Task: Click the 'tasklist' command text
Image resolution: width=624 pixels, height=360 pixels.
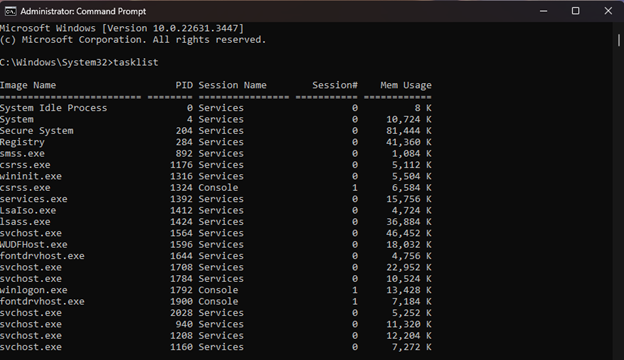Action: [136, 62]
